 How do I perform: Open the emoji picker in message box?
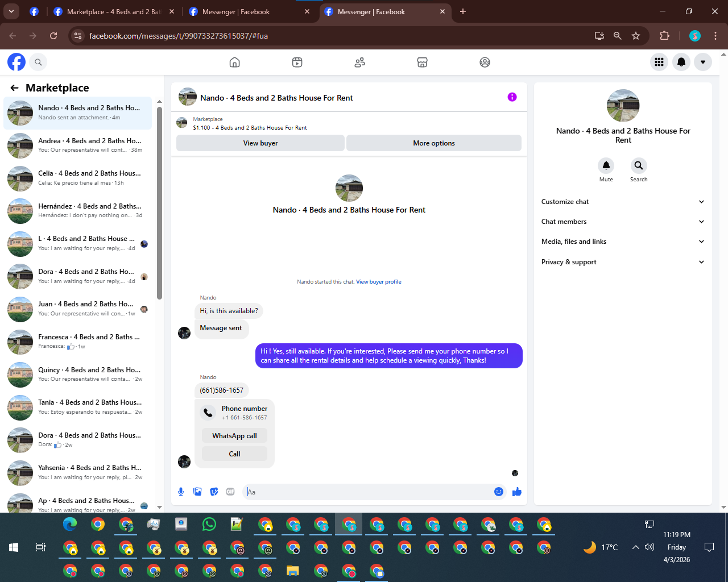tap(499, 492)
